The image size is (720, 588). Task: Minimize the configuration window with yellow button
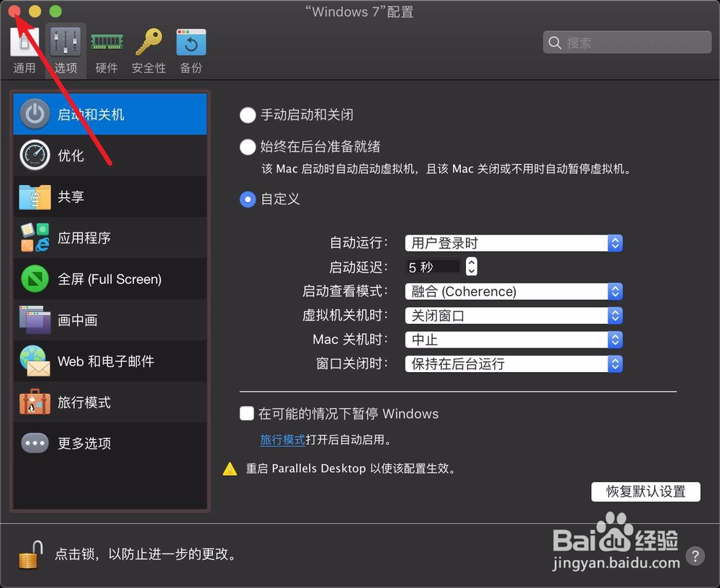click(35, 11)
